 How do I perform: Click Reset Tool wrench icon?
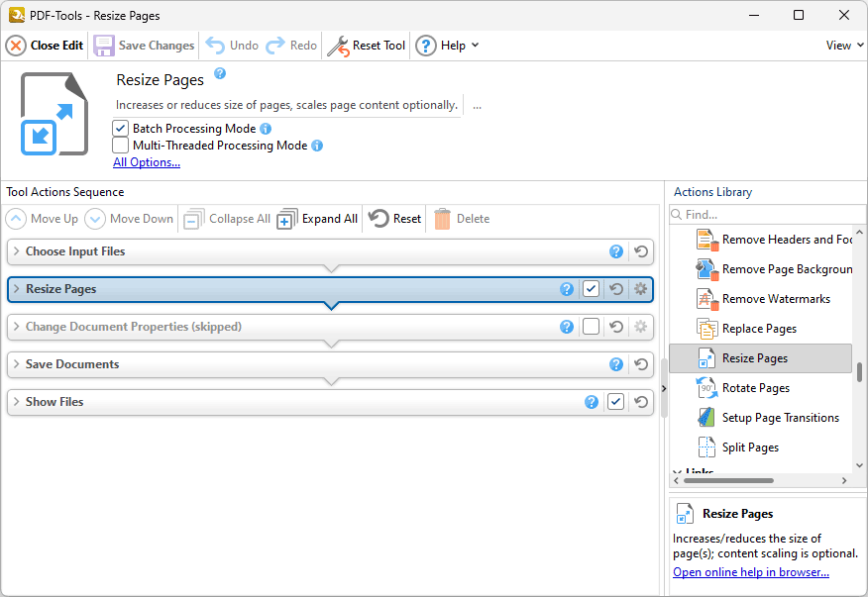[x=338, y=46]
